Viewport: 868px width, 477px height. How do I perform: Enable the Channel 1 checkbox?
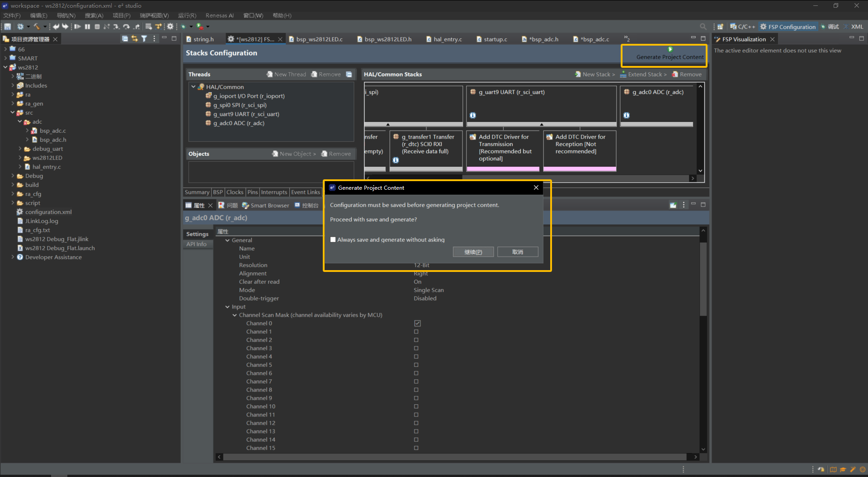416,332
